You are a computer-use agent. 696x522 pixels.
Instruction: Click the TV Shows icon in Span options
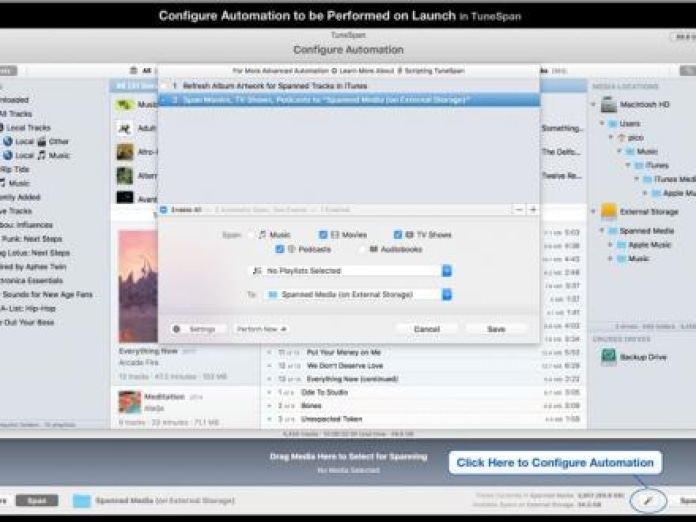[409, 234]
